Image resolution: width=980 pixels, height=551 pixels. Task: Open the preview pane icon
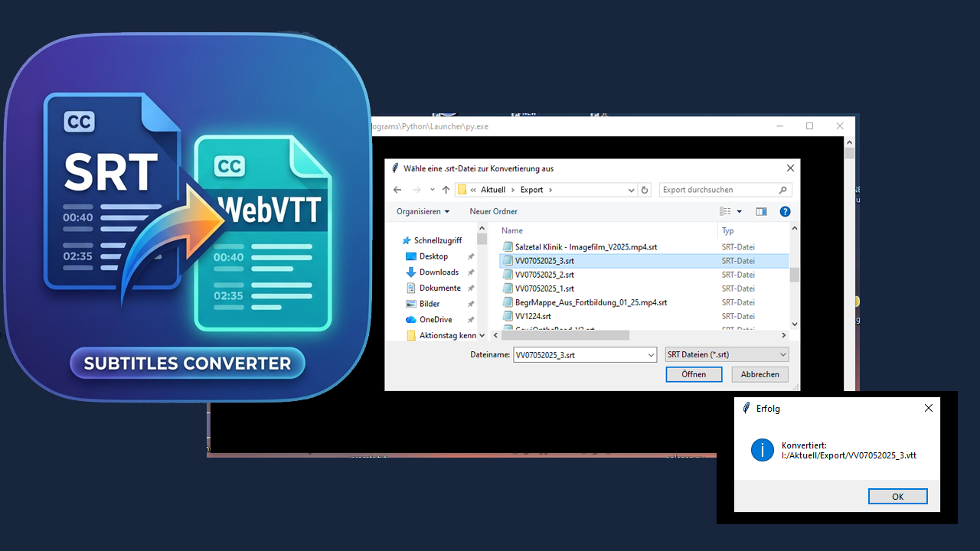click(x=761, y=211)
